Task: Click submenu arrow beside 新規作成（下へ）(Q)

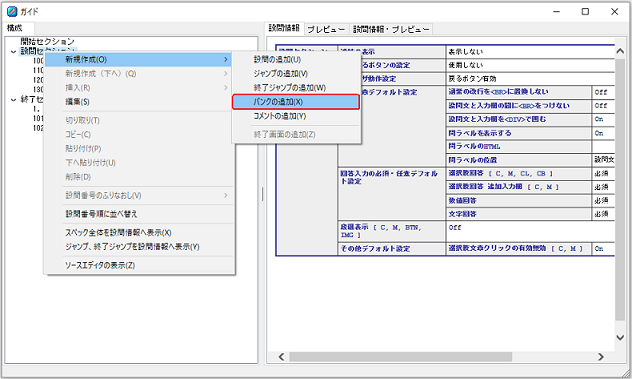Action: click(225, 74)
